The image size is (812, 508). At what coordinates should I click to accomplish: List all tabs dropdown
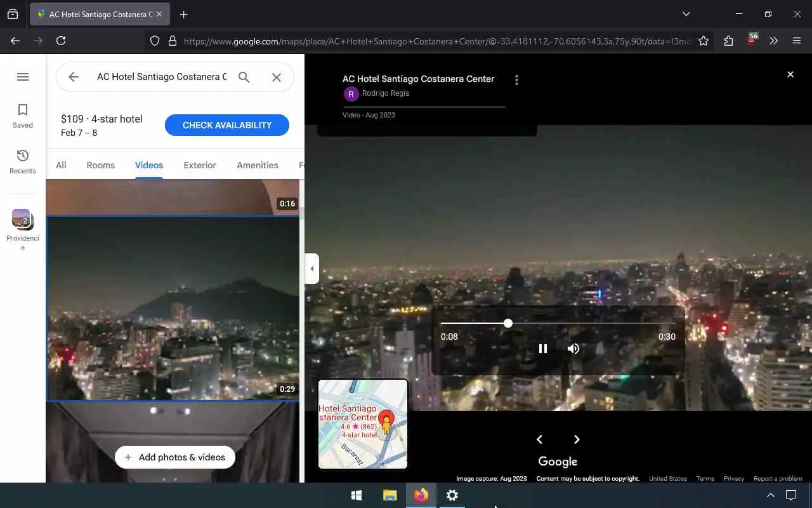coord(686,14)
